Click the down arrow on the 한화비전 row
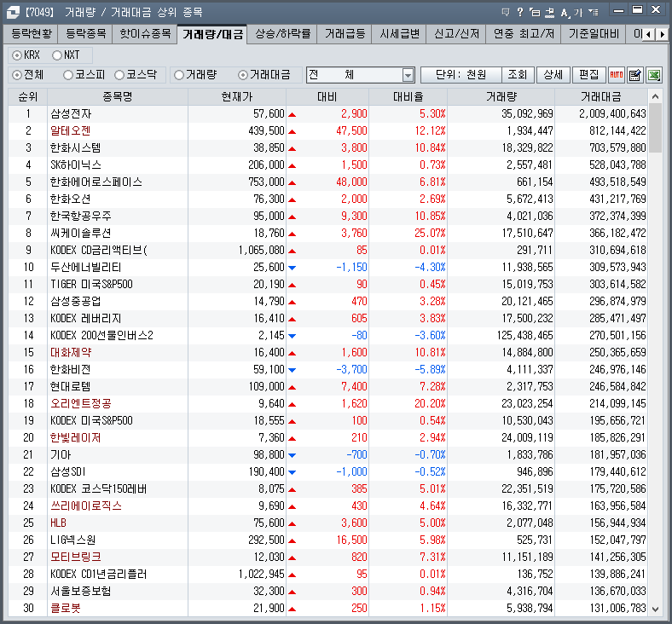This screenshot has height=624, width=672. tap(293, 370)
